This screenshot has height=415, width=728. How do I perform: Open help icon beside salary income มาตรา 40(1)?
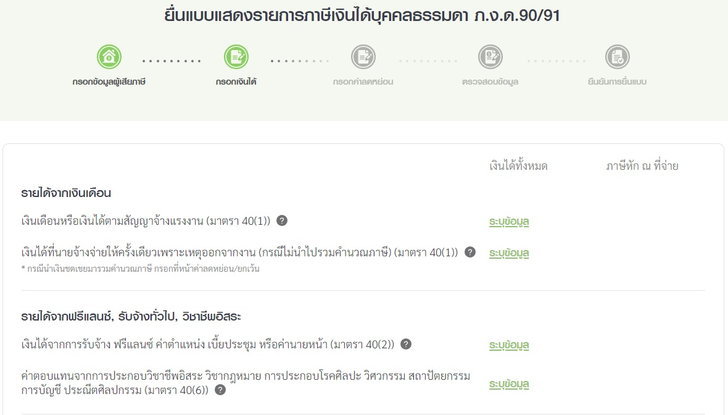(282, 220)
